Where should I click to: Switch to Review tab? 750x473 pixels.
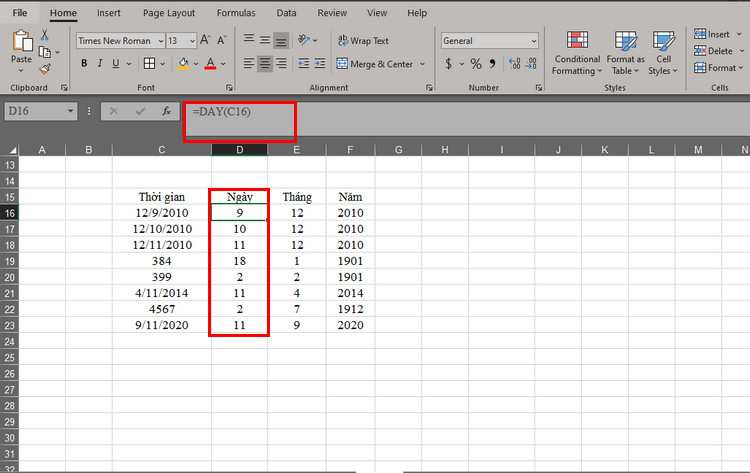click(332, 13)
